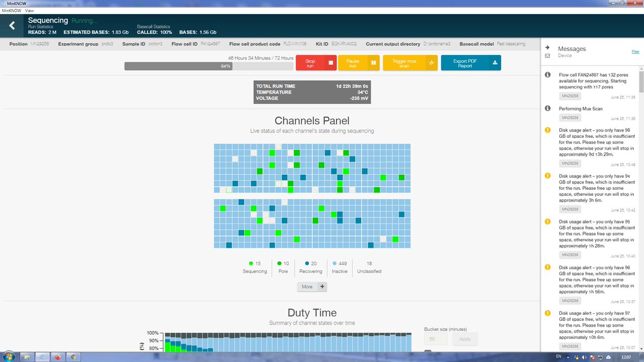Click the info icon beside Performing Mux Scan
Viewport: 644px width, 362px height.
click(x=547, y=108)
